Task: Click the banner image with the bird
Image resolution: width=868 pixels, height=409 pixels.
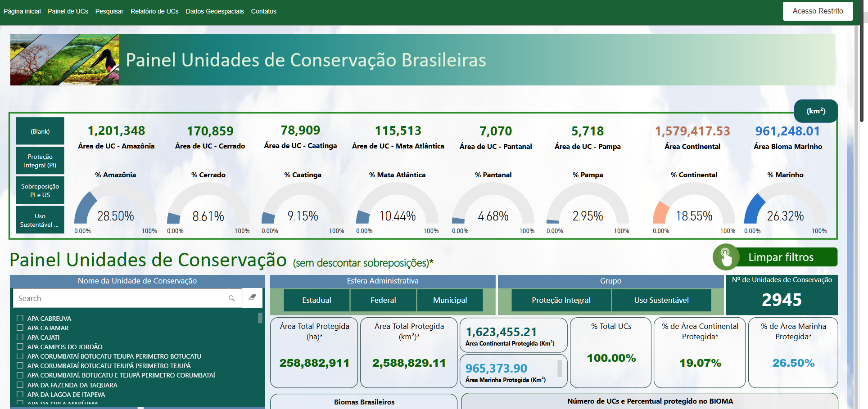Action: [65, 60]
